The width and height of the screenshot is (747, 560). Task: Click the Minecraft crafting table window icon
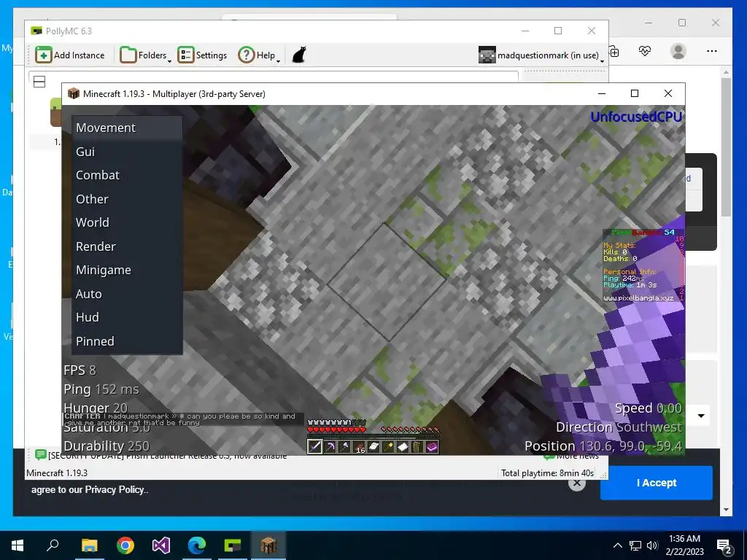[74, 93]
